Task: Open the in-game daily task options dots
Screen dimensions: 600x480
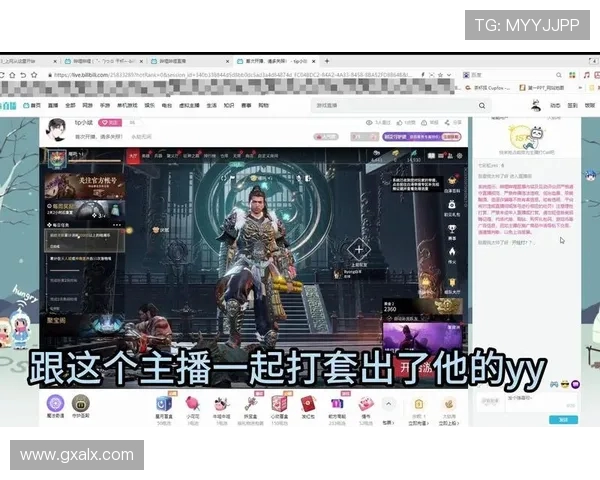Action: 117,225
